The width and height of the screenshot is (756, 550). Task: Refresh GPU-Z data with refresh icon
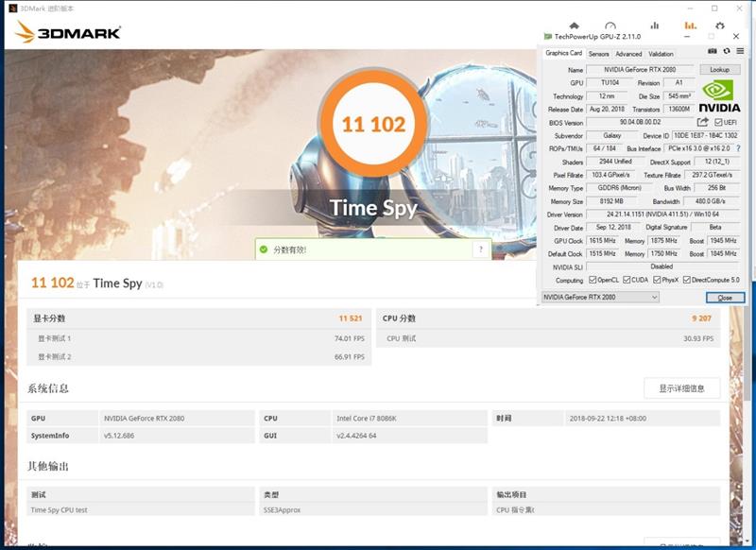[727, 51]
